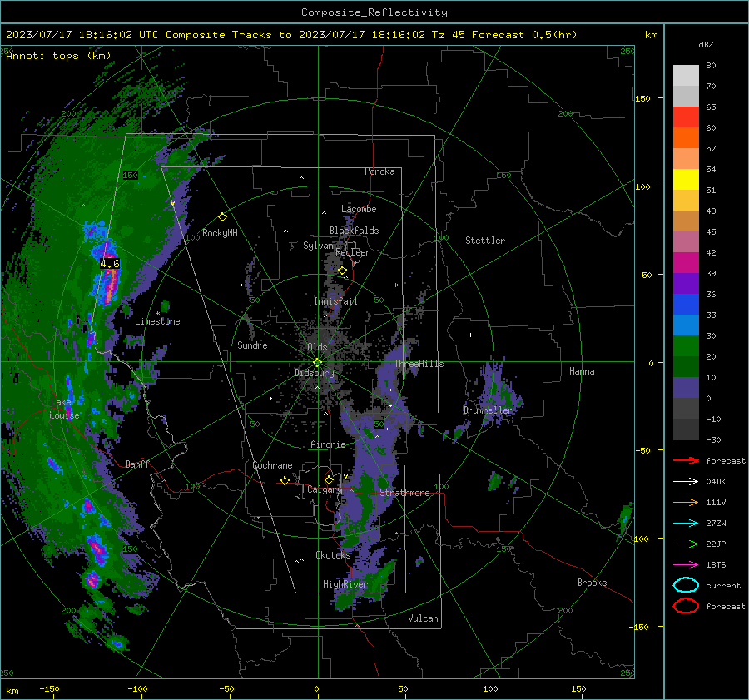Click the 'Annot: tops (km)' label
Screen dimensions: 749x700
click(x=58, y=56)
